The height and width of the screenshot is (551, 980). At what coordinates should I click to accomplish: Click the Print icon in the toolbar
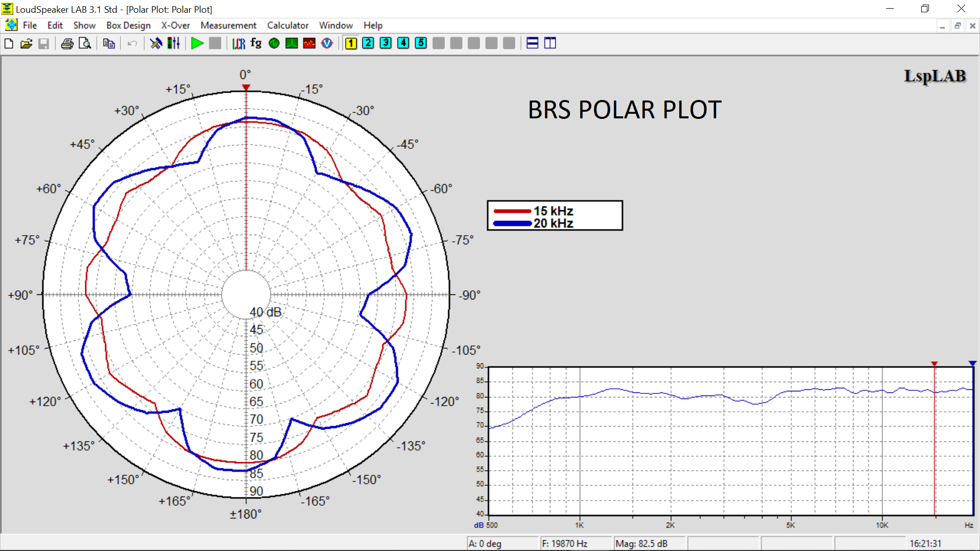[67, 43]
